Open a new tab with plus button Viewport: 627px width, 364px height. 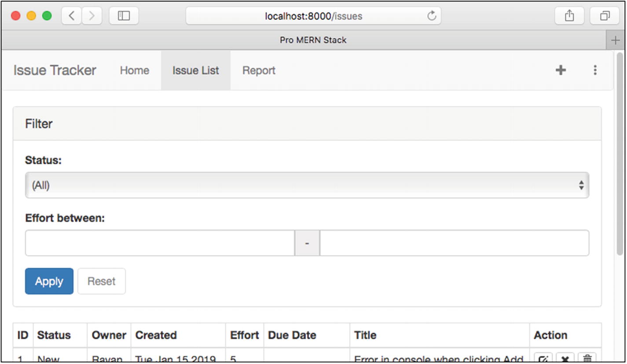pos(615,40)
